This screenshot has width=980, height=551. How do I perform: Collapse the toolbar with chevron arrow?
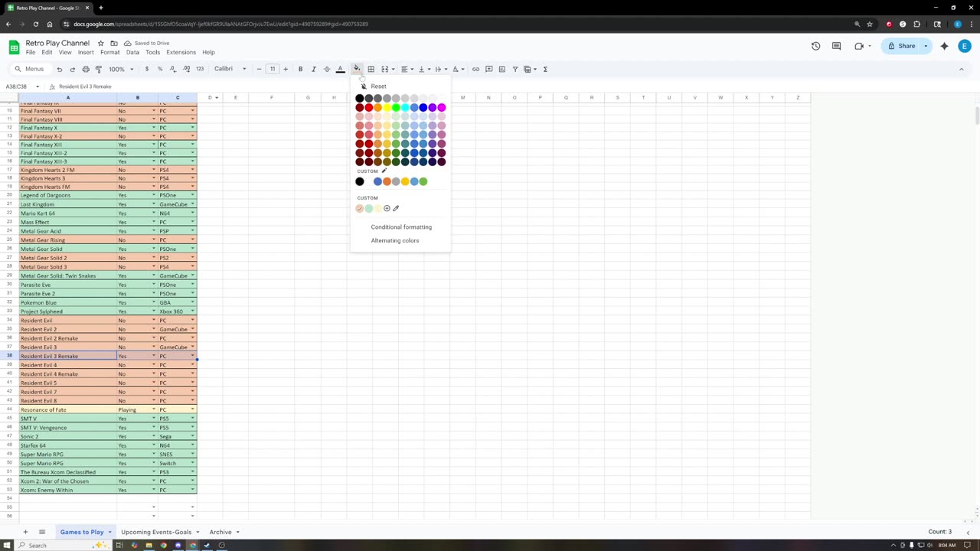[962, 69]
